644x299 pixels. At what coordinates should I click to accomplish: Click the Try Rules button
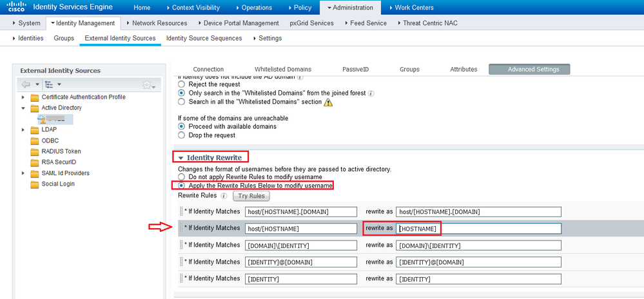pyautogui.click(x=251, y=196)
